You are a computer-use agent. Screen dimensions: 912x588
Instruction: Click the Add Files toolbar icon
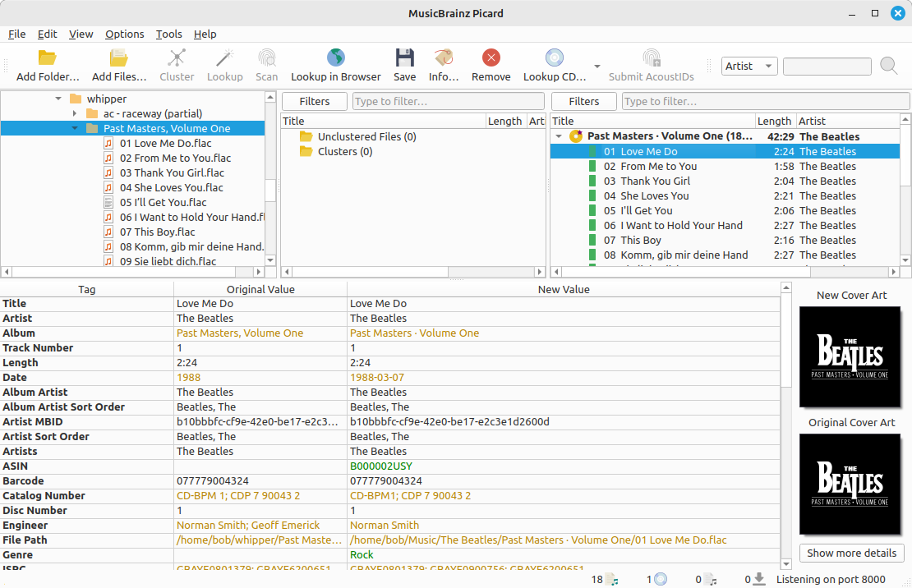(x=118, y=57)
